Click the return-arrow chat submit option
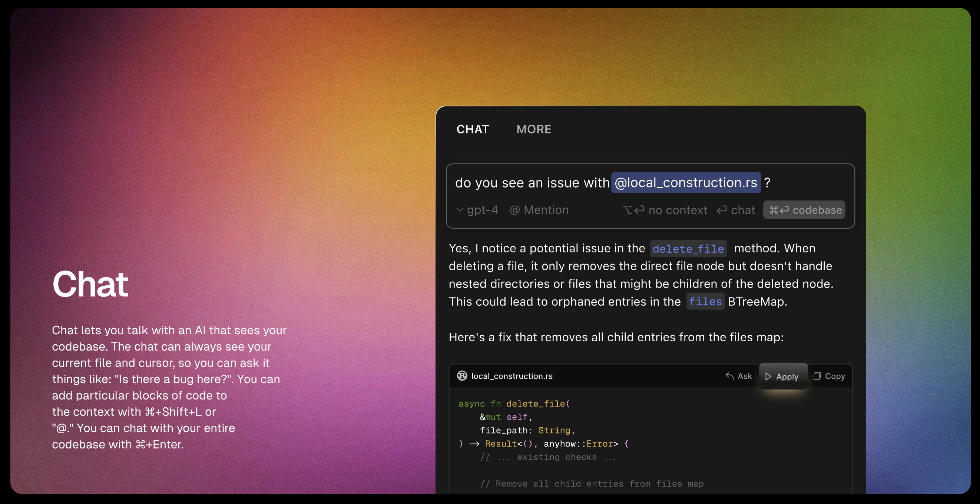The image size is (980, 504). (736, 210)
